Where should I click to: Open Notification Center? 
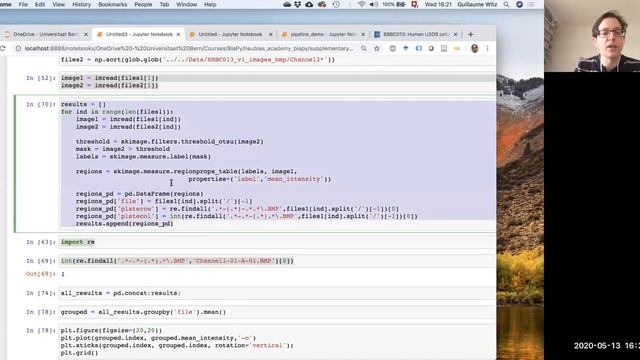pos(531,4)
